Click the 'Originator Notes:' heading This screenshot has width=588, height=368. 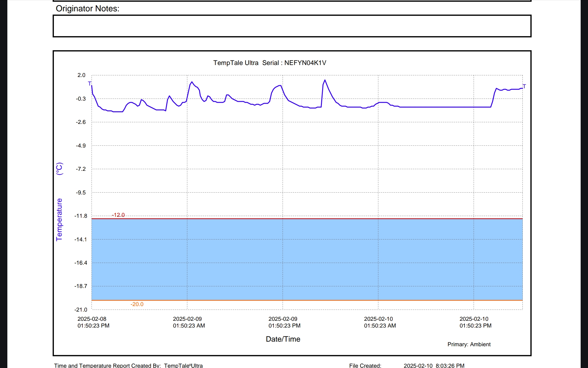click(88, 9)
